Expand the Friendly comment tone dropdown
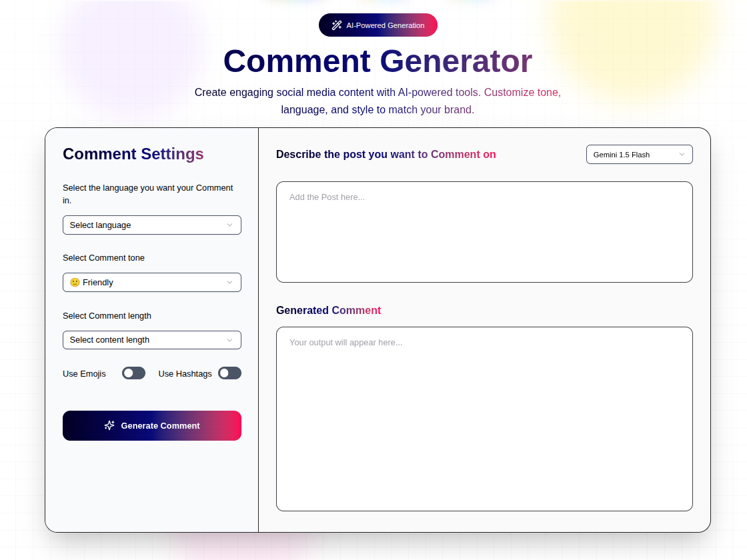 (151, 283)
